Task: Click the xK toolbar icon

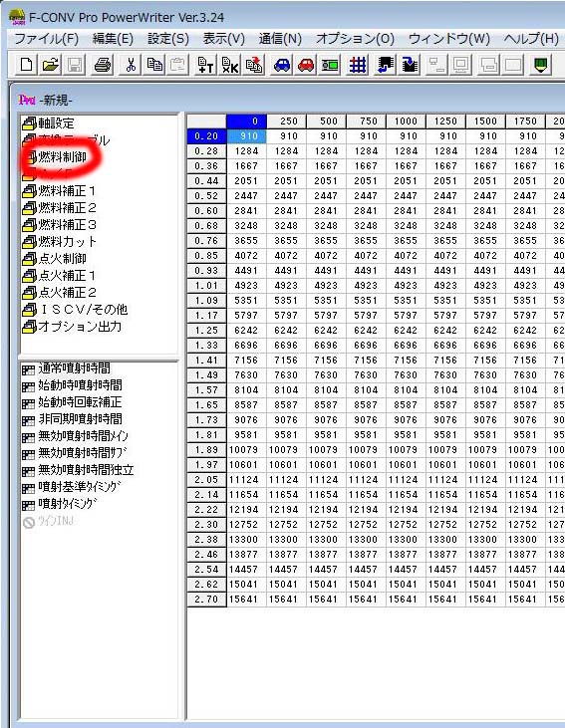Action: pos(229,65)
